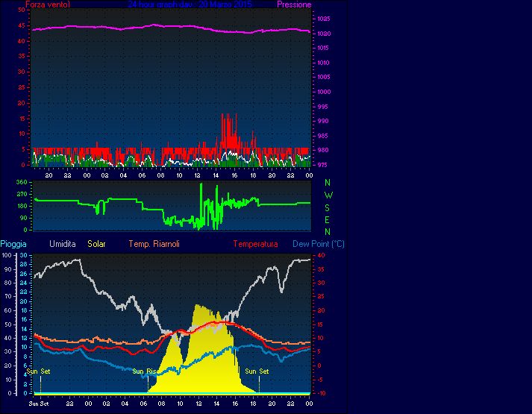Click the green wind direction trace
The width and height of the screenshot is (532, 414).
coord(119,200)
